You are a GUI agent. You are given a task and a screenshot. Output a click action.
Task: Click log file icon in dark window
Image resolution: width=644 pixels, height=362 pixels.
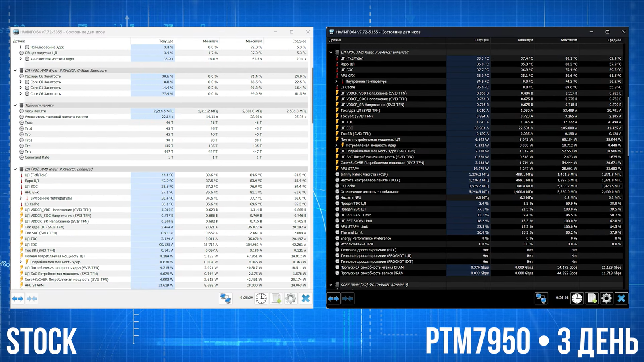(592, 298)
